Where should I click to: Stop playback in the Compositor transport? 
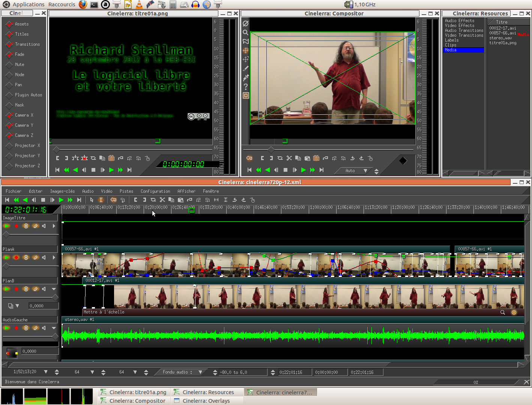(286, 170)
